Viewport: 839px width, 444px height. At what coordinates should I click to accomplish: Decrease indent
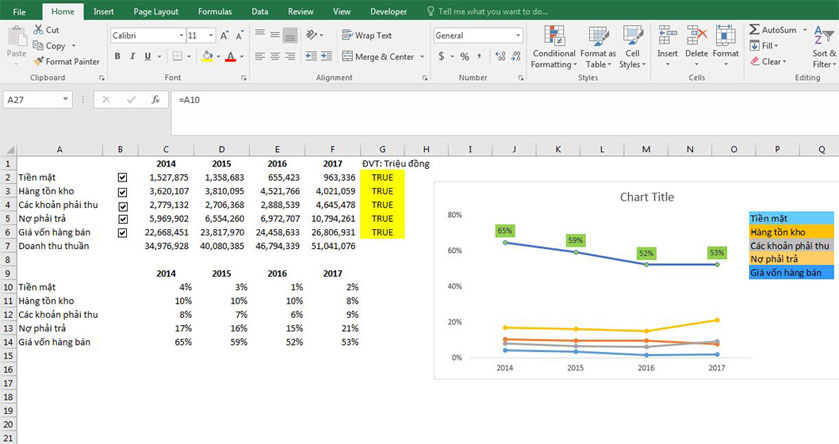click(311, 56)
